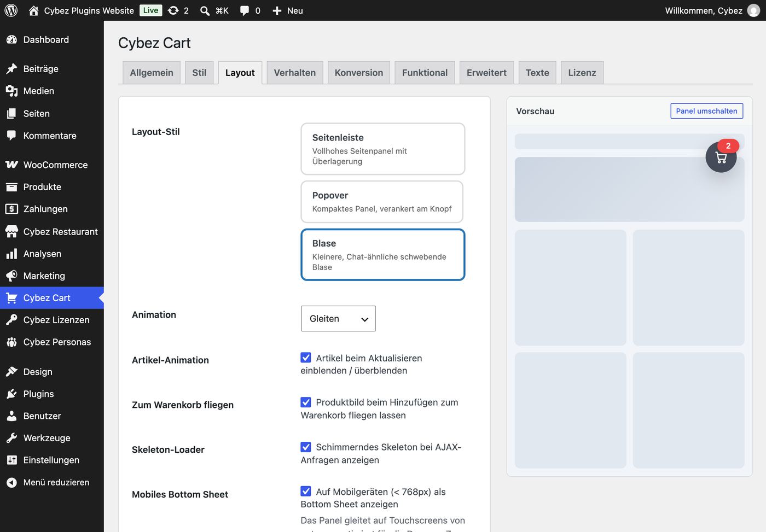Click the group icon beside Cybez Personas
The image size is (766, 532).
point(11,342)
